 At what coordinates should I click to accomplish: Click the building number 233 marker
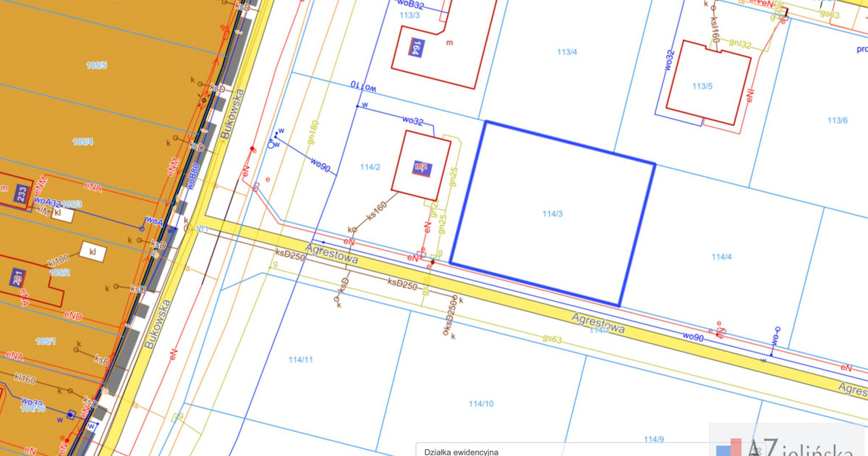pyautogui.click(x=22, y=194)
